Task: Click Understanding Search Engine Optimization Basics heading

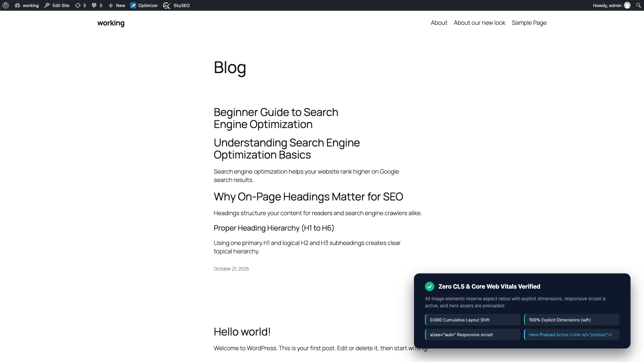Action: [287, 149]
